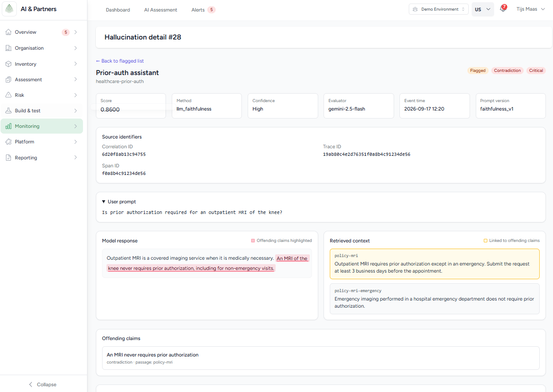Screen dimensions: 553x392
Task: Select Monitoring in the sidebar
Action: [42, 126]
